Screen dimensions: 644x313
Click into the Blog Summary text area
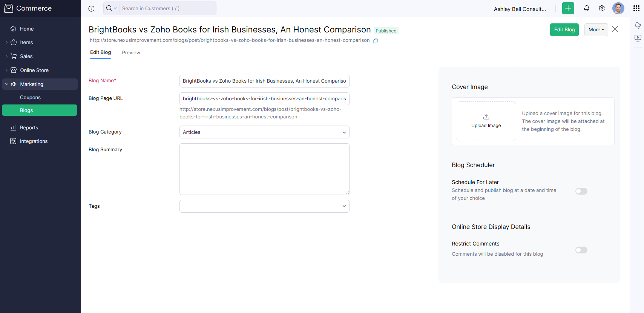tap(264, 169)
